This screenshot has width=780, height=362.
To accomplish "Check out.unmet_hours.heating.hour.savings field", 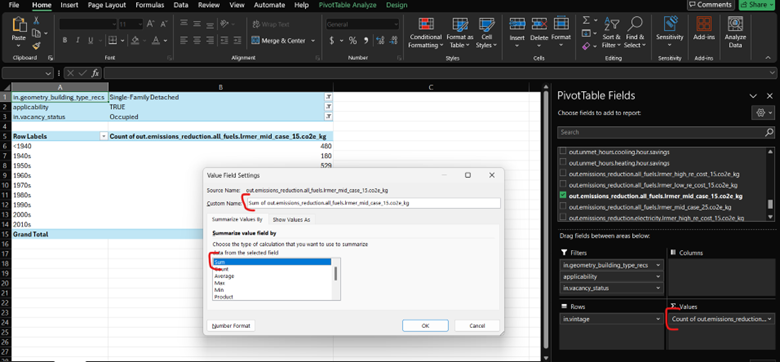I will (x=563, y=163).
